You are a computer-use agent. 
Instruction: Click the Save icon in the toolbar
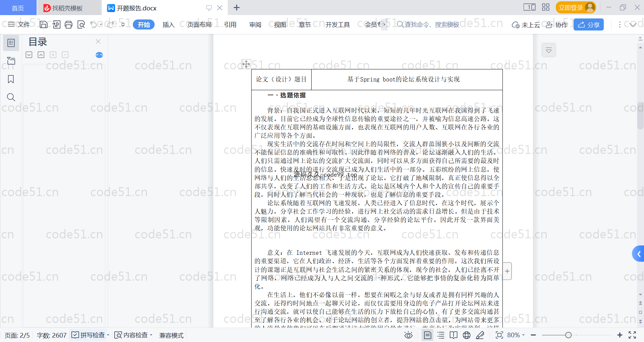pyautogui.click(x=44, y=24)
